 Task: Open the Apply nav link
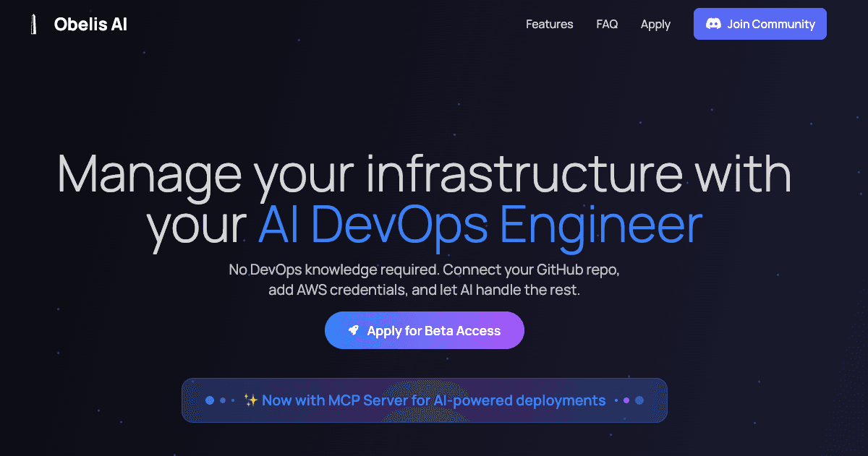click(655, 24)
